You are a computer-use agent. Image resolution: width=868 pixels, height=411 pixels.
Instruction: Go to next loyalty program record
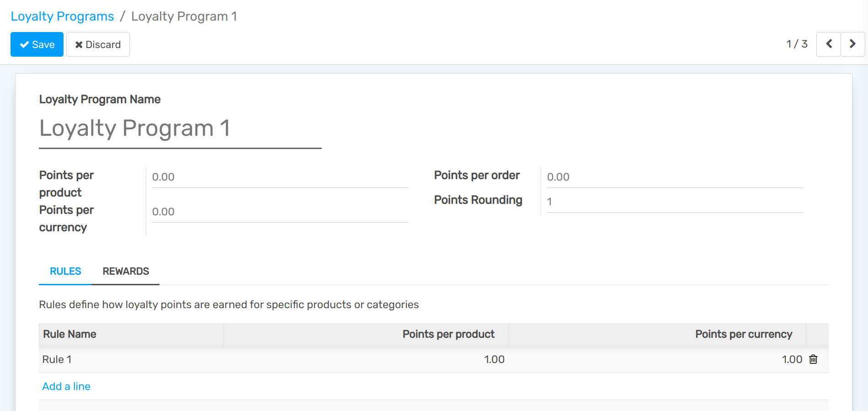coord(852,44)
